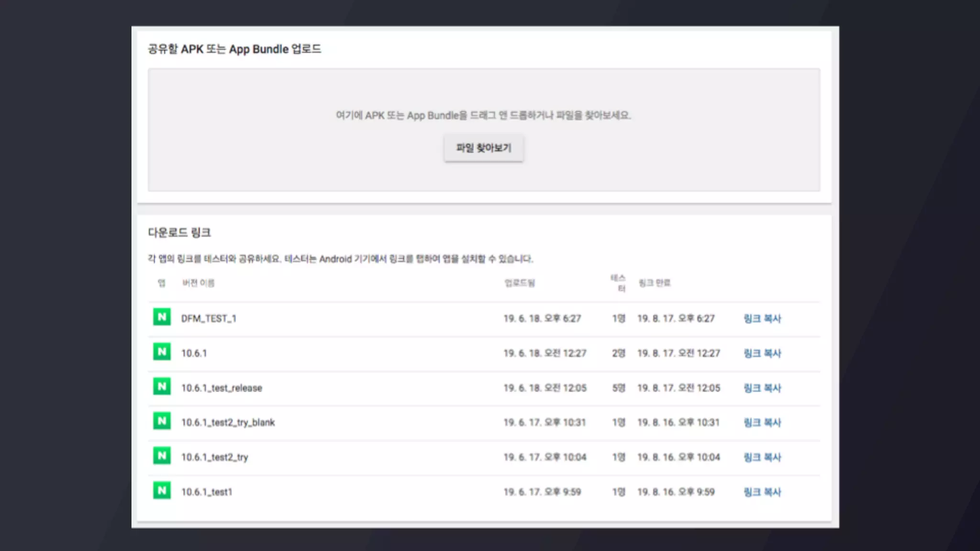Copy the link for 10.6.1_test_release

point(762,388)
